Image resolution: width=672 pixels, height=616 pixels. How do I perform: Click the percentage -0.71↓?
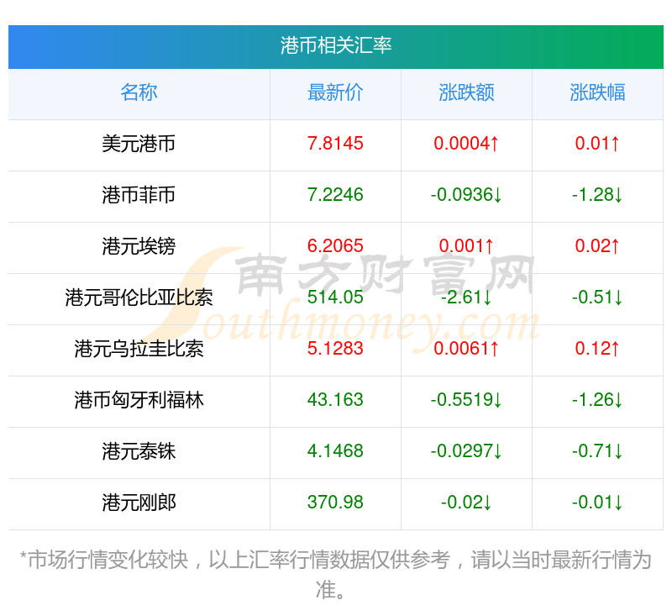(597, 451)
